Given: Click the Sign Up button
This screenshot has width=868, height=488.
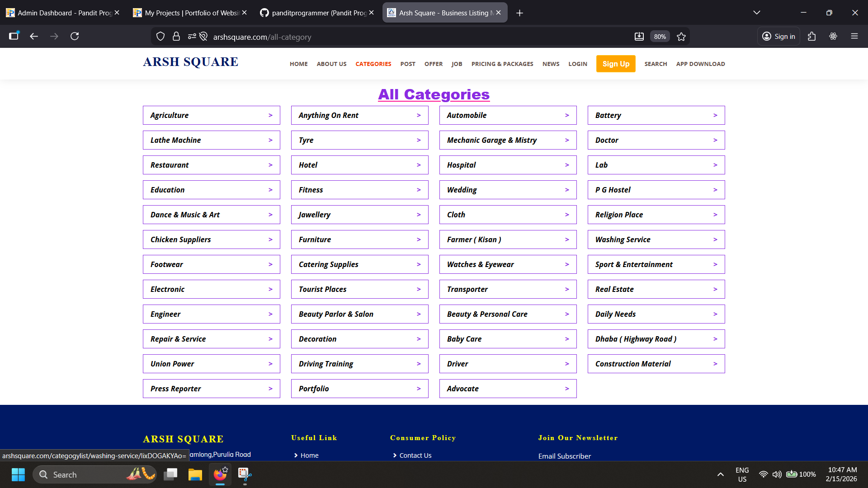Looking at the screenshot, I should tap(615, 64).
